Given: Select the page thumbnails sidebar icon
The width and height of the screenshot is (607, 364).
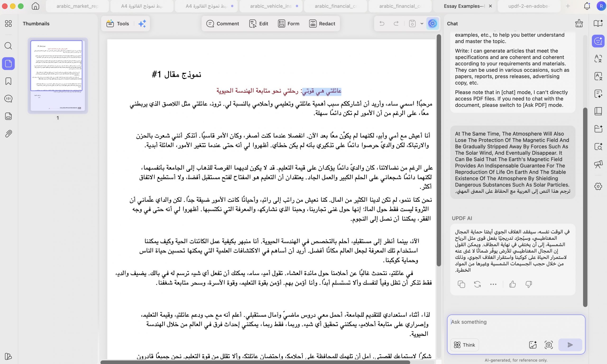Looking at the screenshot, I should (x=8, y=64).
